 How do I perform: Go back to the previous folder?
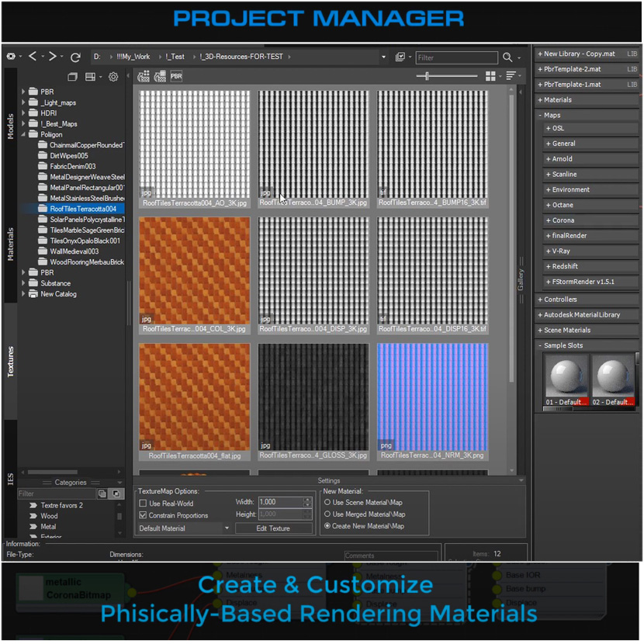[33, 57]
